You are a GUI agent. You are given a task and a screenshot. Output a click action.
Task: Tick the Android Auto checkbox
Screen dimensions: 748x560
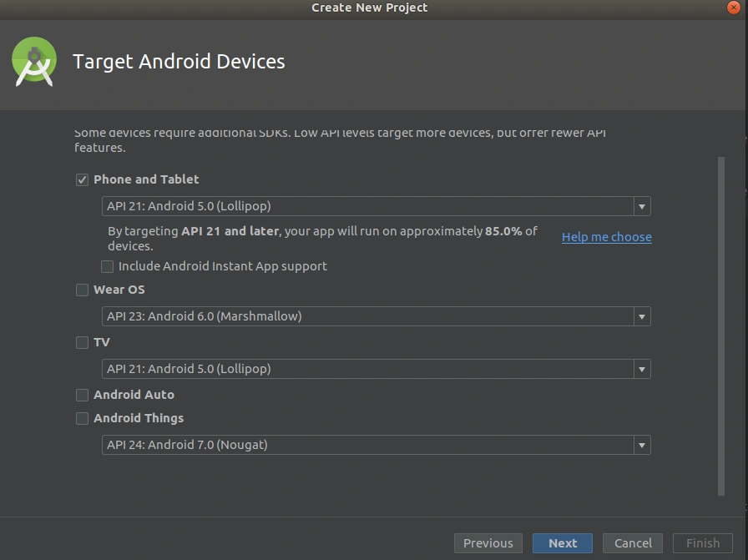click(x=82, y=395)
